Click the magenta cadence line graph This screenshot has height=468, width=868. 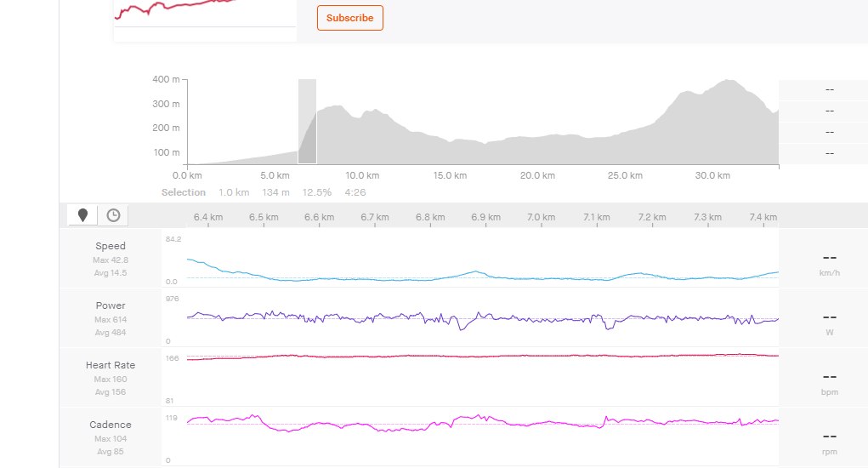click(483, 422)
